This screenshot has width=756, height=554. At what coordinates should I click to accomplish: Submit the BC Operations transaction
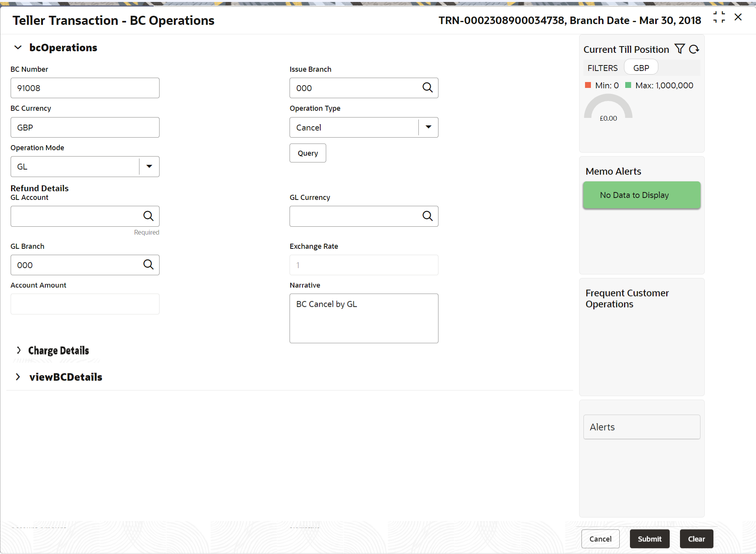point(650,539)
